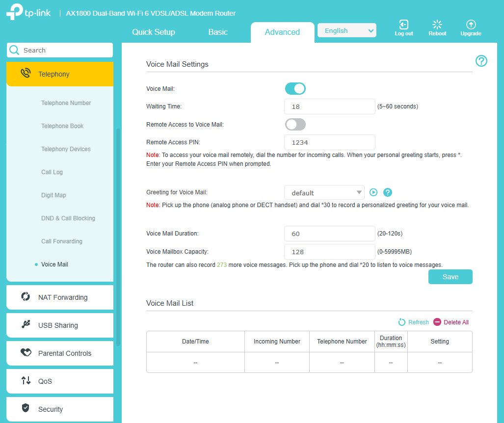Go to the Quick Setup tab
Screen dimensions: 504x423
[x=153, y=32]
